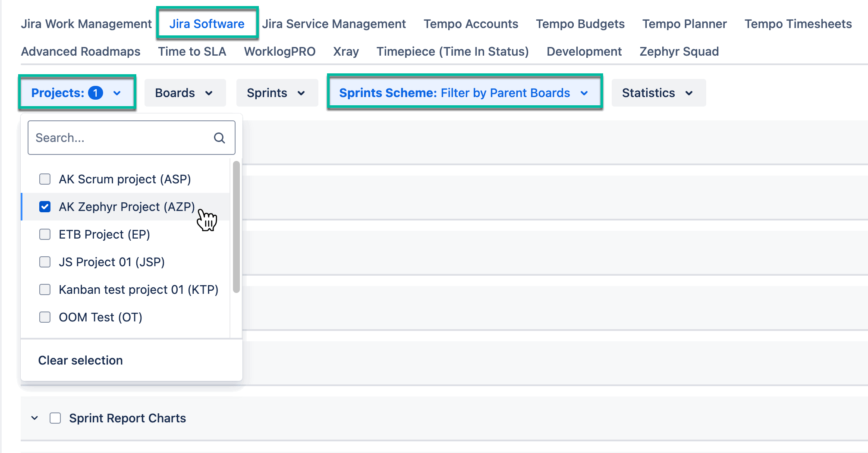Viewport: 868px width, 453px height.
Task: Click the Clear selection link
Action: pyautogui.click(x=80, y=360)
